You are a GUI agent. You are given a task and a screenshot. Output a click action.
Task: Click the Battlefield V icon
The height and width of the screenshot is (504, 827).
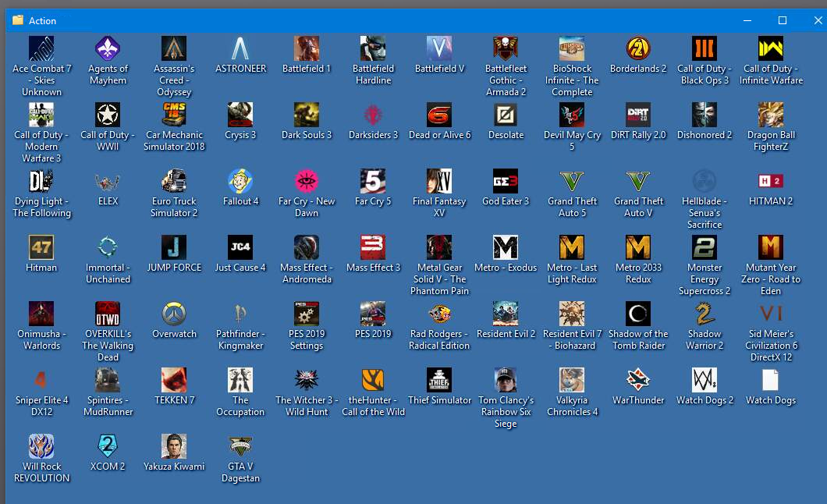coord(439,48)
